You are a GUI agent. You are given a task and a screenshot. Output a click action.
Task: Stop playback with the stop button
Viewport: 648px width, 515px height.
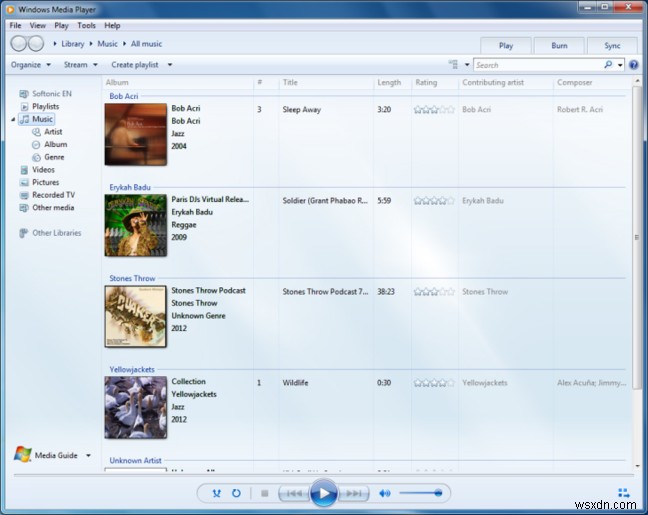tap(265, 493)
